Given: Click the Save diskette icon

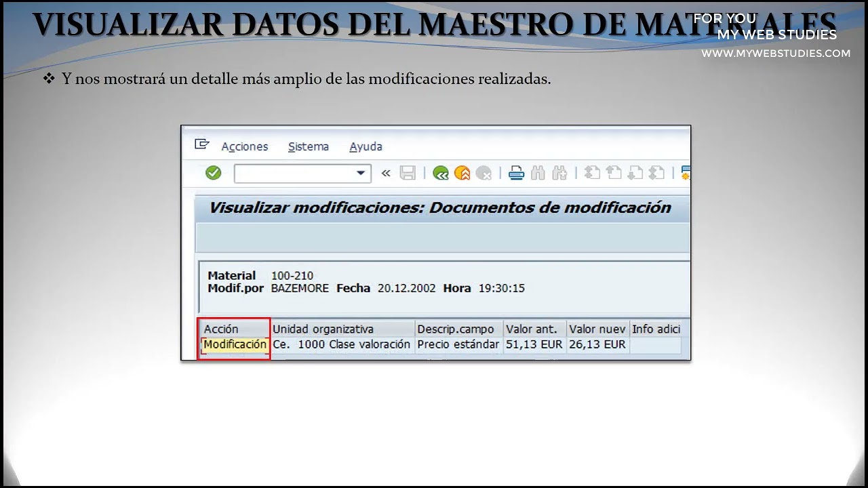Looking at the screenshot, I should [408, 174].
